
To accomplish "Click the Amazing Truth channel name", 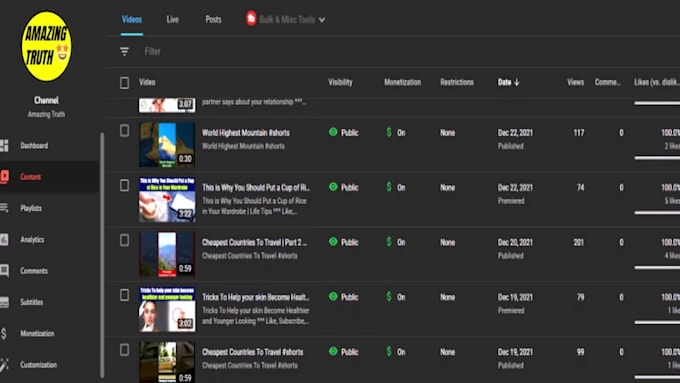I will pos(46,115).
